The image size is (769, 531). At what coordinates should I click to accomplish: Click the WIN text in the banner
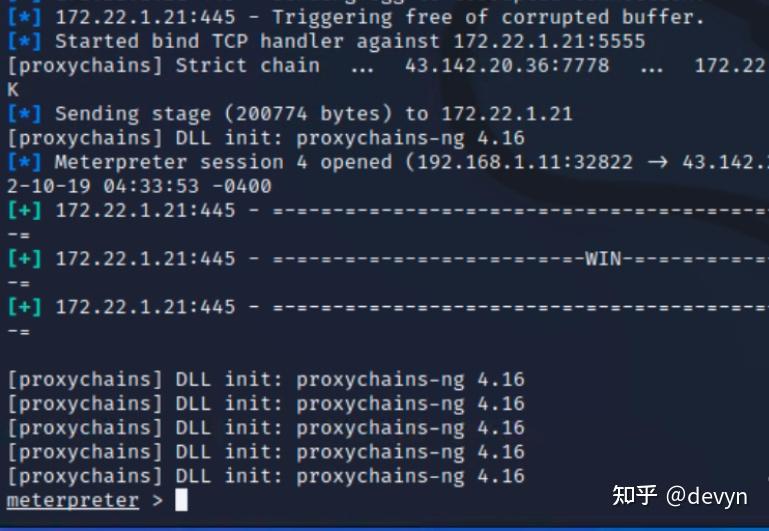603,258
